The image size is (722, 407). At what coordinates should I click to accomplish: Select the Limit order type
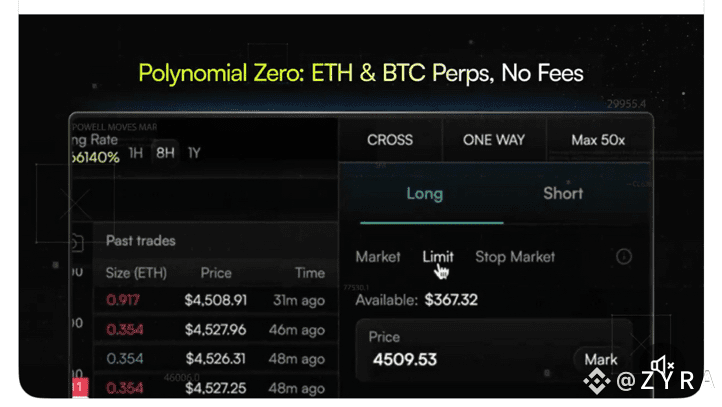[x=438, y=256]
